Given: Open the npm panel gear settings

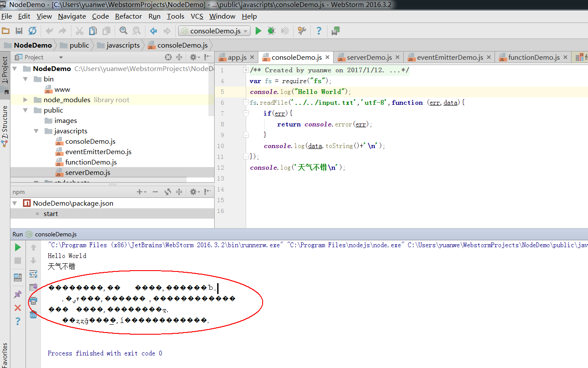Looking at the screenshot, I should (194, 192).
